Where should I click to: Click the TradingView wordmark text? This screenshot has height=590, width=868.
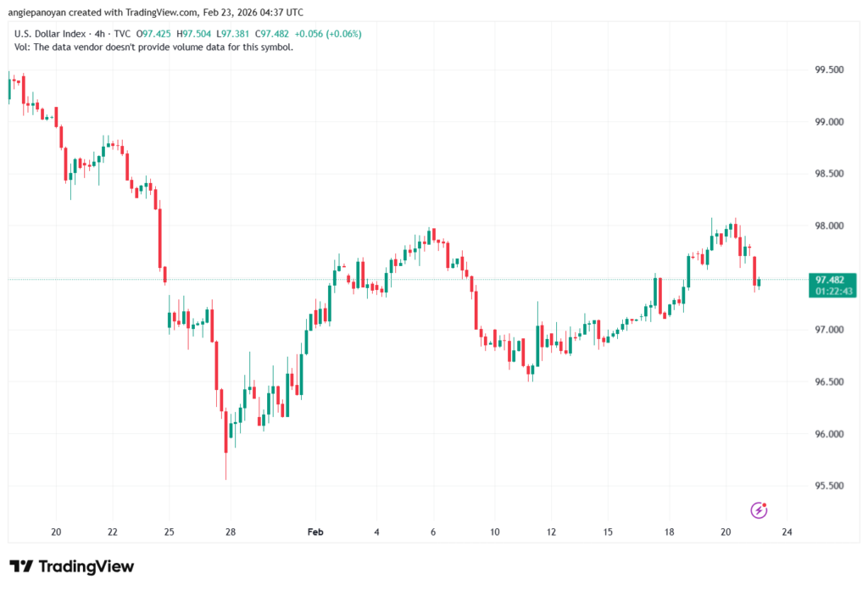pos(86,566)
